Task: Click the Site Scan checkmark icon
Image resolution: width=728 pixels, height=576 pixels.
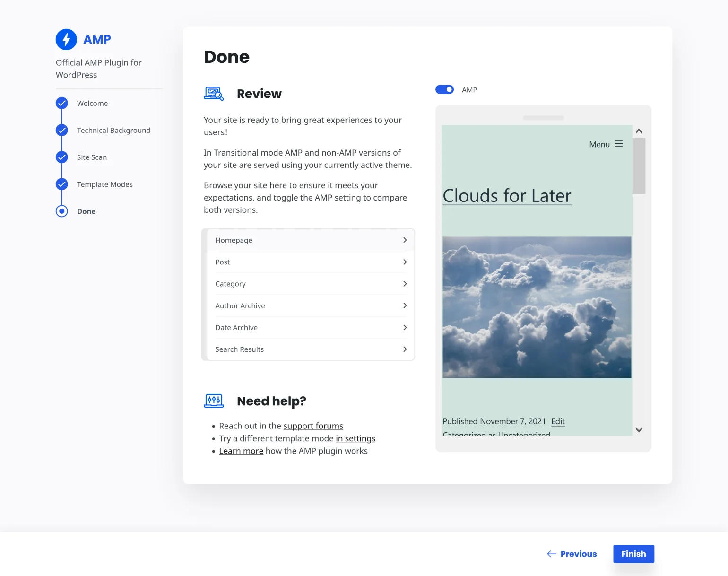Action: click(62, 157)
